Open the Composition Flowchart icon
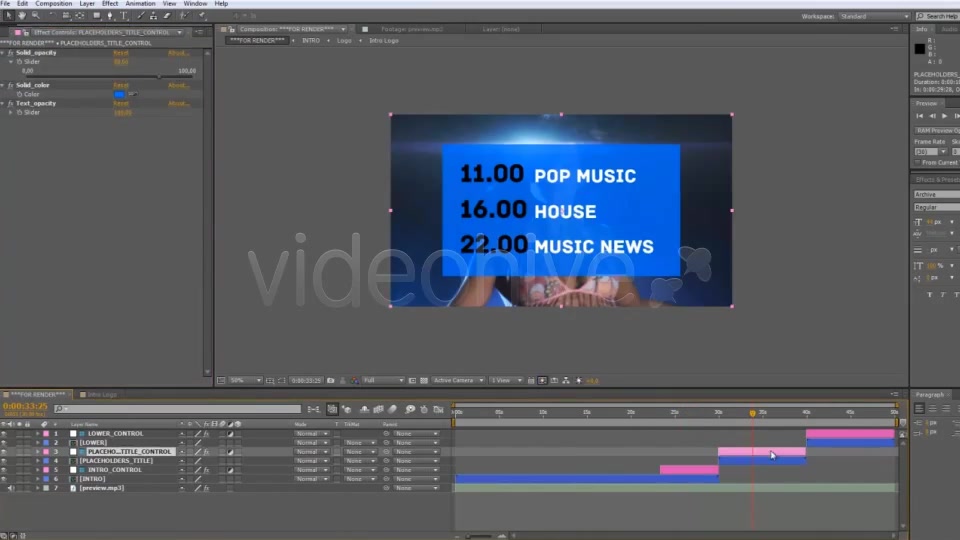960x540 pixels. pos(566,380)
